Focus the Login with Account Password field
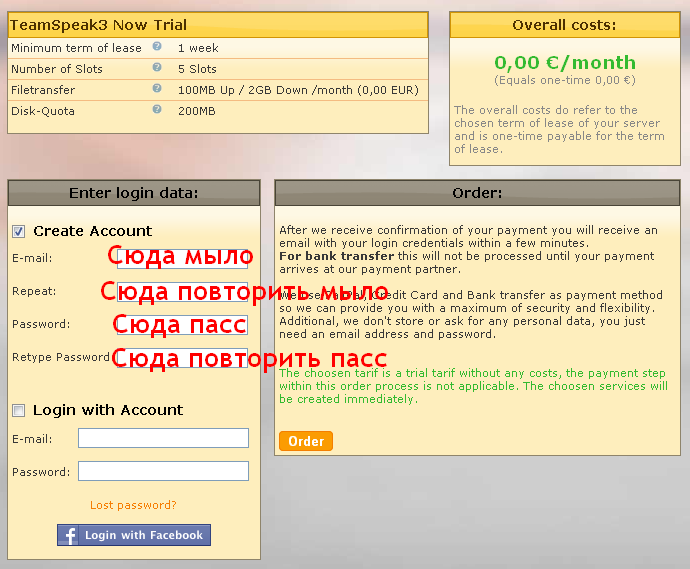 coord(163,471)
